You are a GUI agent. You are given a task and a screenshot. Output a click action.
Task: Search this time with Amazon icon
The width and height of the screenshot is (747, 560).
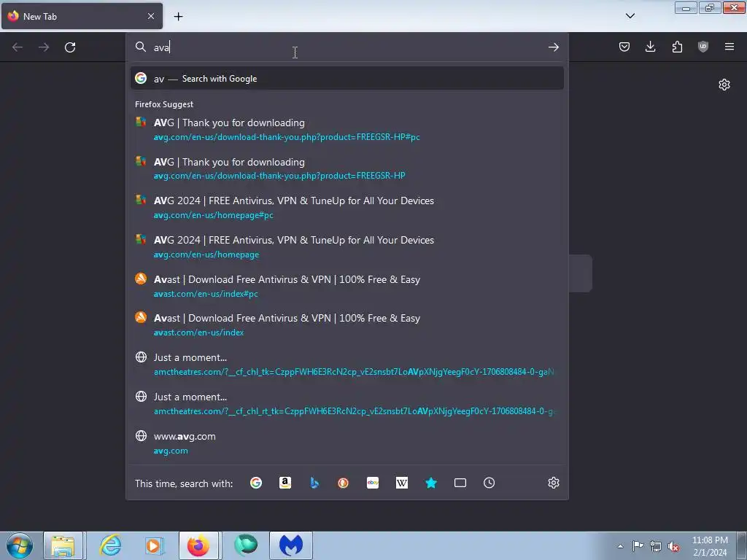pos(285,483)
